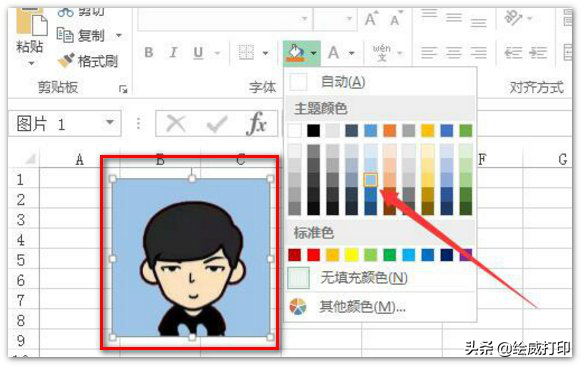The width and height of the screenshot is (581, 366).
Task: Open the Copy (复制) dropdown arrow
Action: [119, 36]
